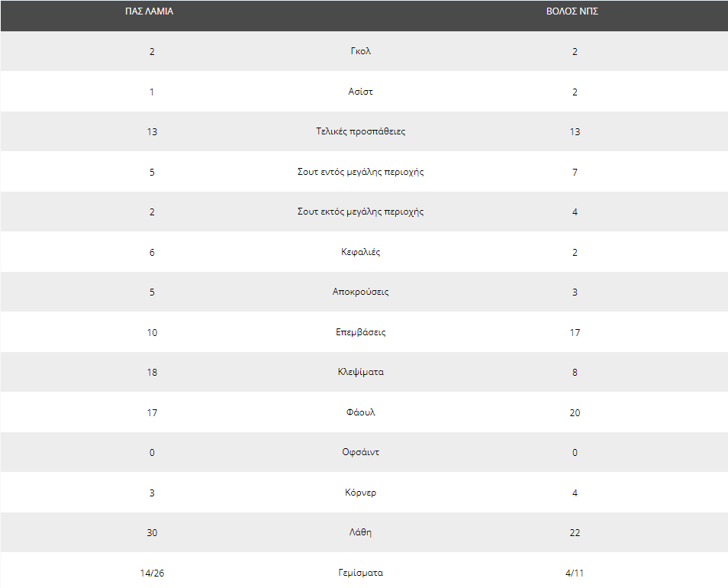This screenshot has height=588, width=728.
Task: Select the Γκολ stat label
Action: pyautogui.click(x=361, y=51)
